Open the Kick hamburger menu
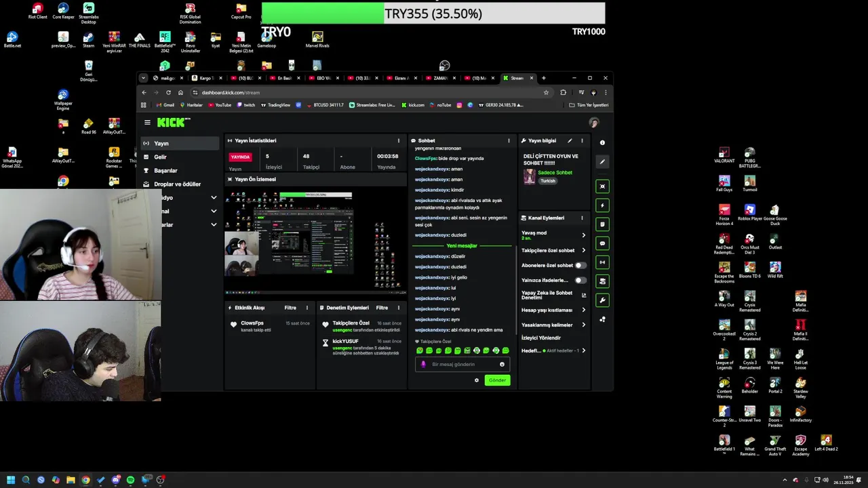 coord(147,123)
